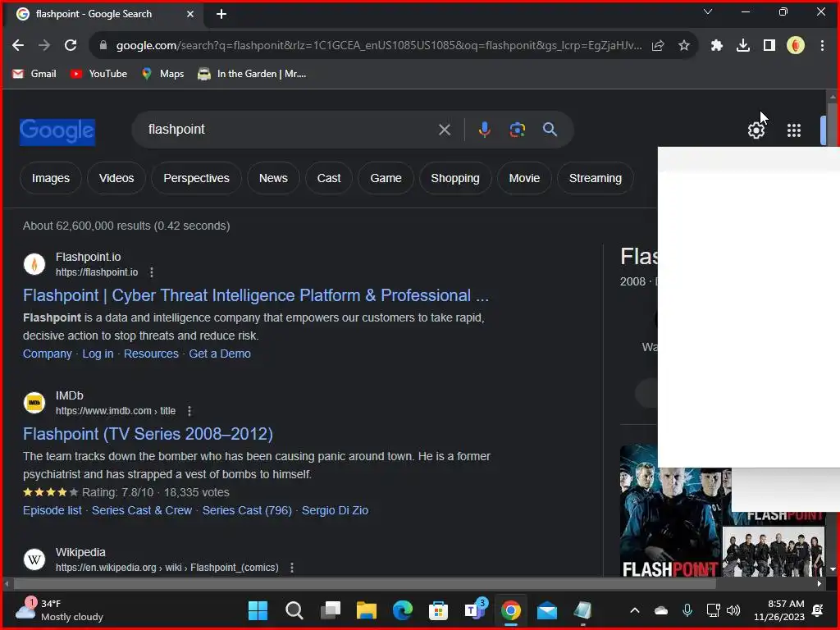Click the horizontal page scrollbar

[364, 583]
